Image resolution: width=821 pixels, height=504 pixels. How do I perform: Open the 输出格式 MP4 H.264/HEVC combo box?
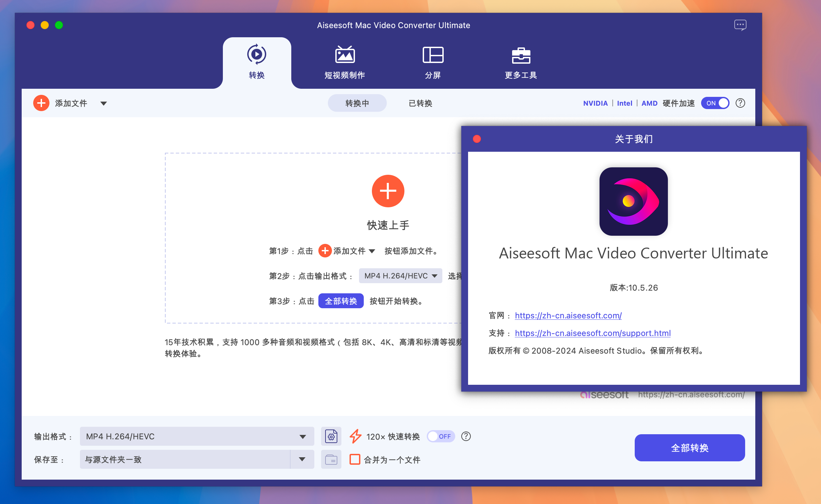(197, 436)
